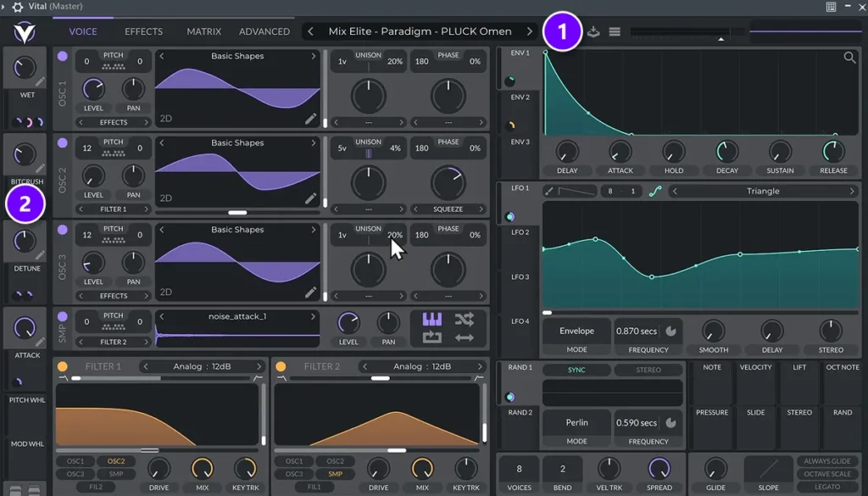This screenshot has height=496, width=868.
Task: Toggle sampler random phase shuffle icon
Action: [464, 320]
